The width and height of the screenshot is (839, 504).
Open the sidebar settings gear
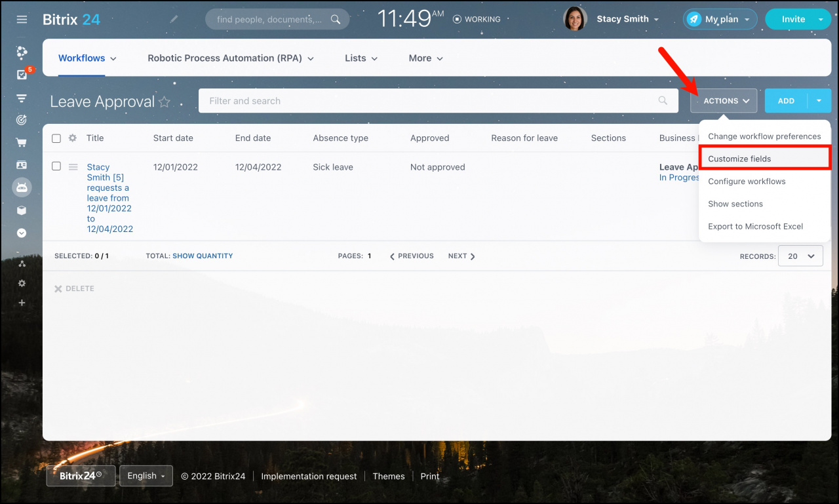[x=22, y=283]
